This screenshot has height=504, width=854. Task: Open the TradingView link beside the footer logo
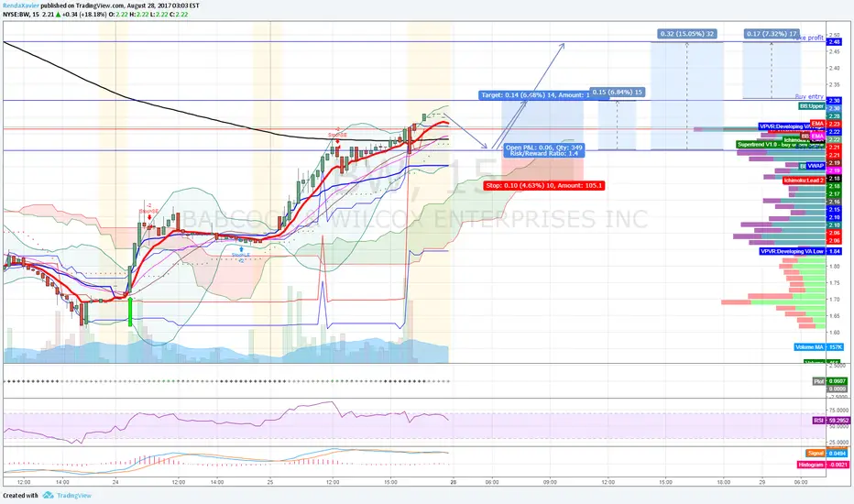(74, 495)
